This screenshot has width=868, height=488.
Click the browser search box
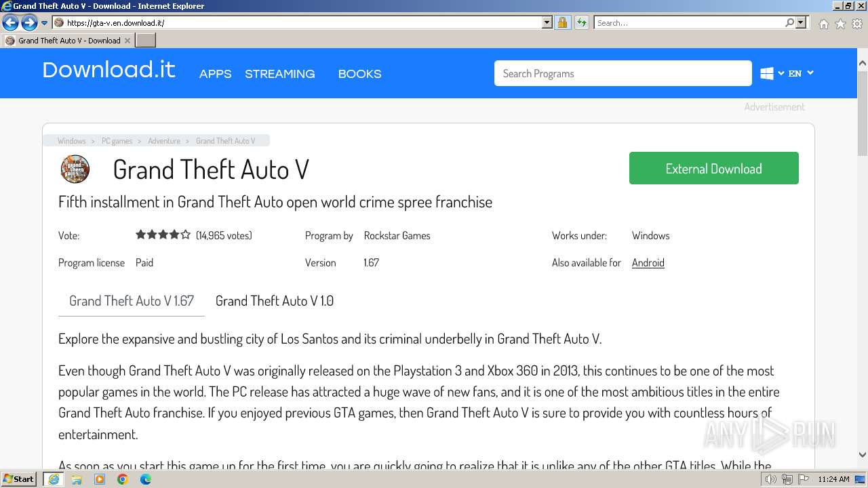pyautogui.click(x=690, y=22)
